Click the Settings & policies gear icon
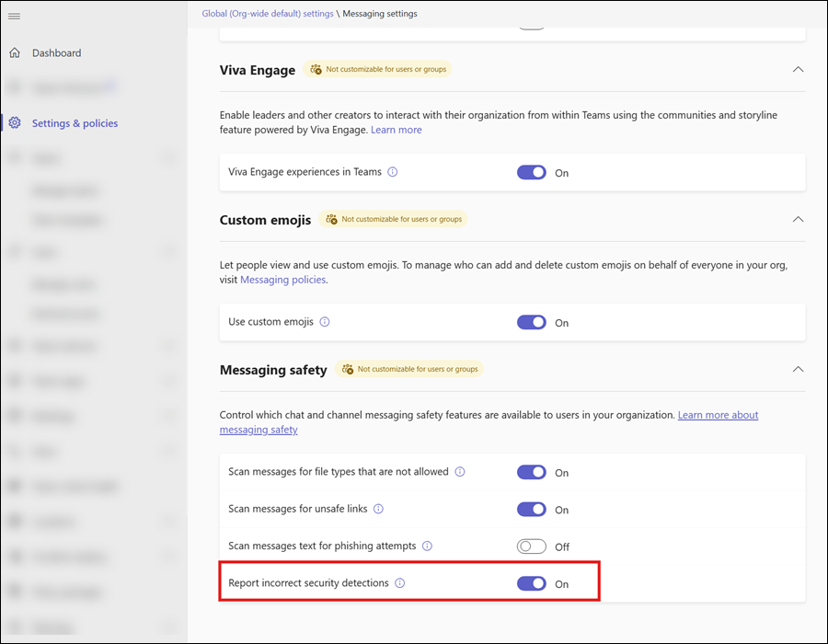828x644 pixels. 15,123
